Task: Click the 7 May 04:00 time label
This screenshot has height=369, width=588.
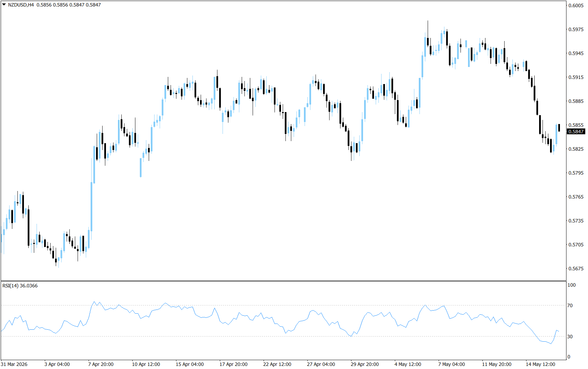Action: coord(452,364)
